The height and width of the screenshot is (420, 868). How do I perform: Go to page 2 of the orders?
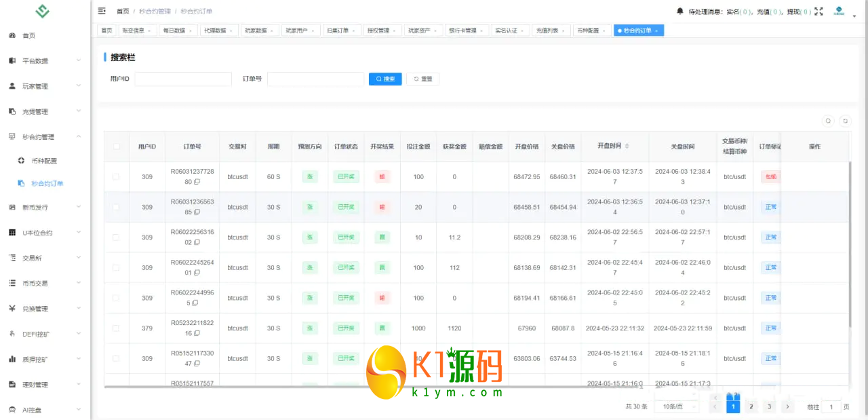tap(751, 406)
